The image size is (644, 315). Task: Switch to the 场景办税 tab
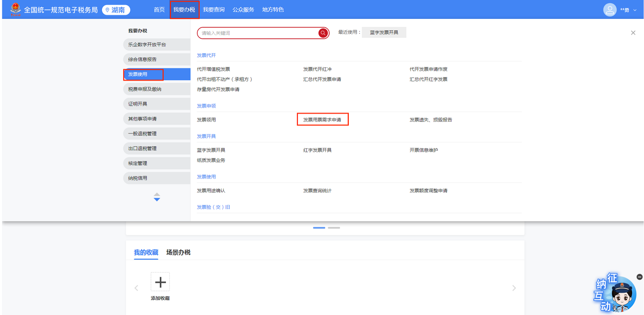click(178, 252)
